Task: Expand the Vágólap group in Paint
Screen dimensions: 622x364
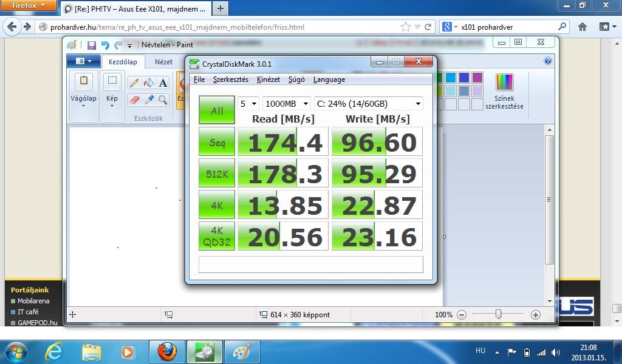Action: (84, 98)
